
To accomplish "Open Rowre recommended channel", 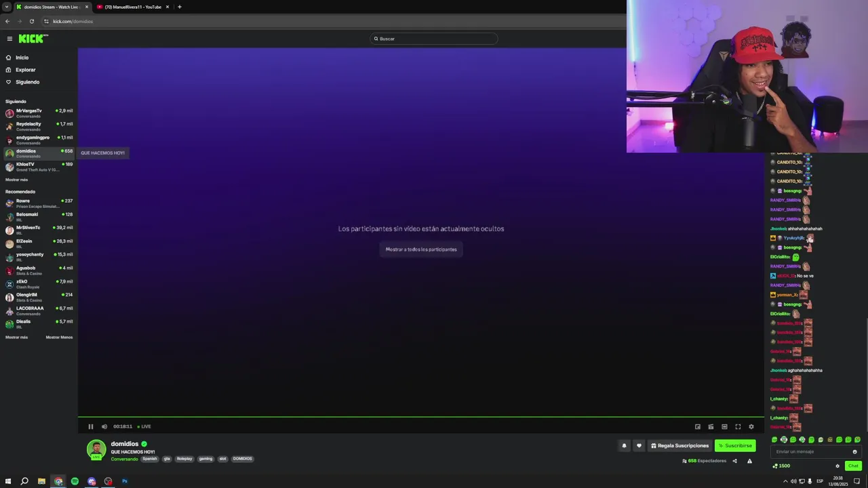I will [x=39, y=203].
